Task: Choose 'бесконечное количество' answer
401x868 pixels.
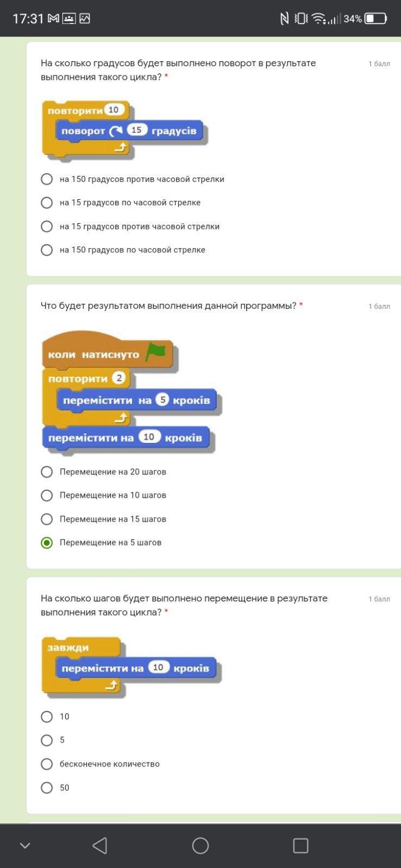Action: pyautogui.click(x=47, y=764)
